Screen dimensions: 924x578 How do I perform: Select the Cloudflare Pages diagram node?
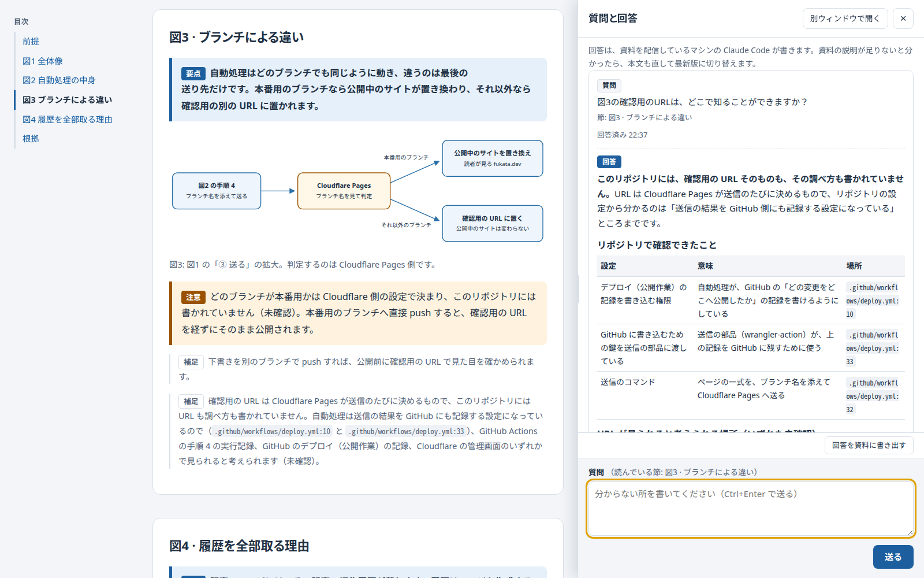[344, 191]
